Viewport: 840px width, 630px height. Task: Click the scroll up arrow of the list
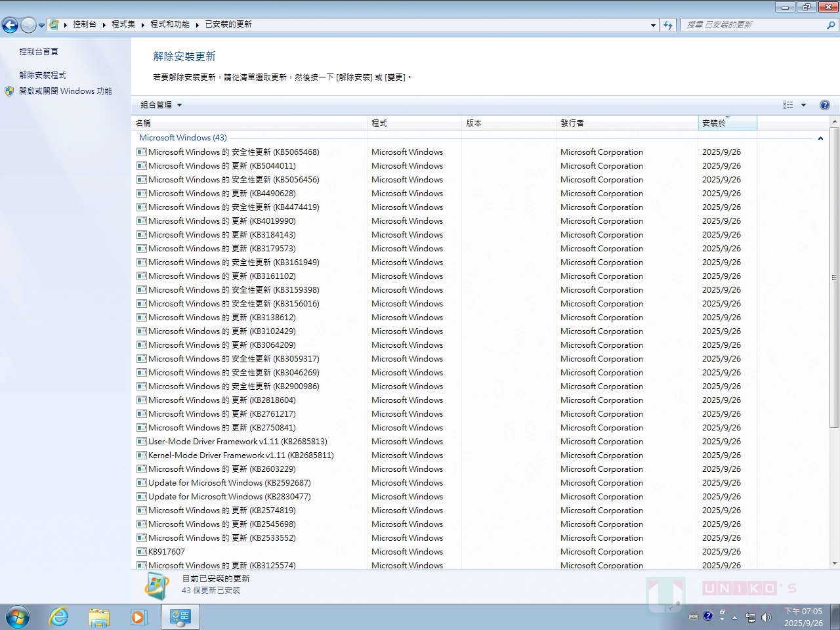[835, 121]
